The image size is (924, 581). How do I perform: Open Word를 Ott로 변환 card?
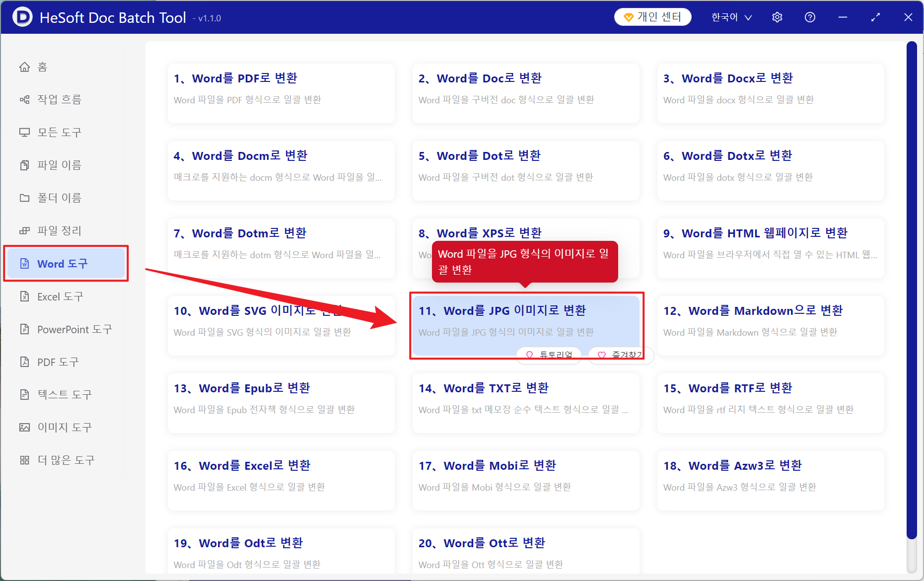(526, 551)
